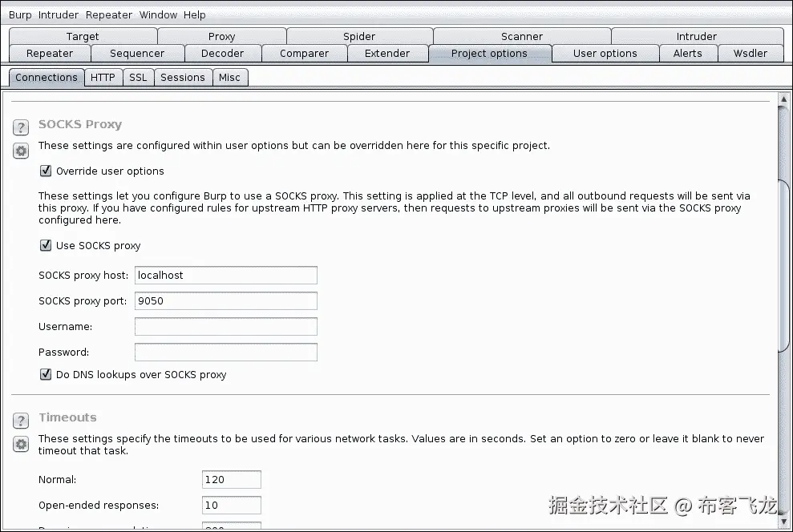This screenshot has height=532, width=793.
Task: Click the SOCKS Proxy heading
Action: pos(80,124)
